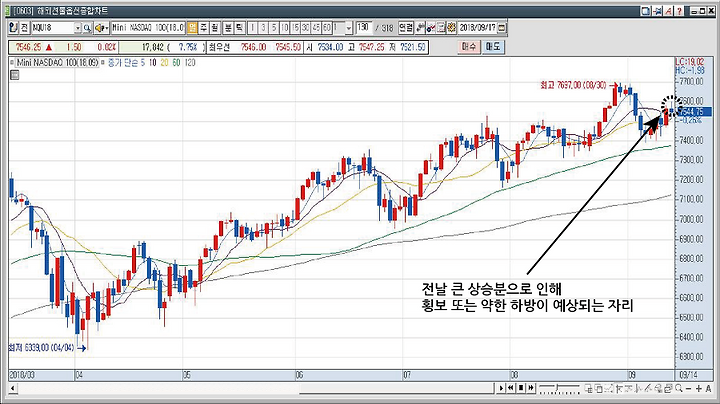Click the rewind playback control
Image resolution: width=720 pixels, height=404 pixels.
coord(511,388)
